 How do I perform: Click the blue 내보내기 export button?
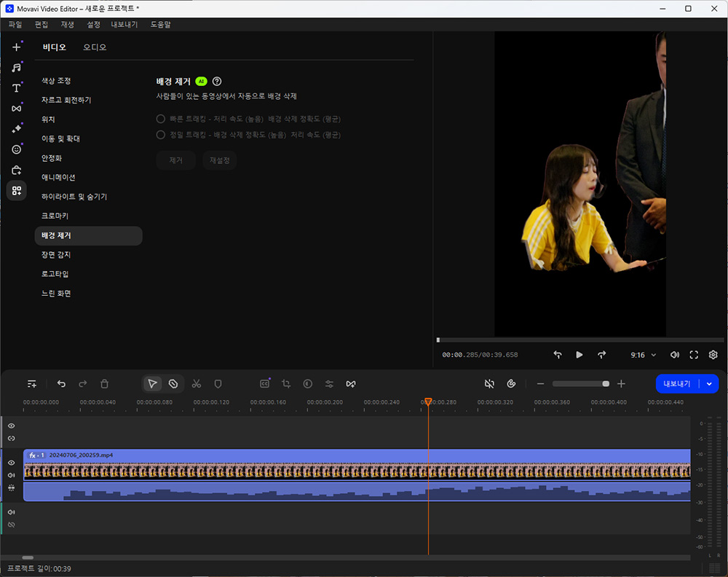tap(677, 384)
